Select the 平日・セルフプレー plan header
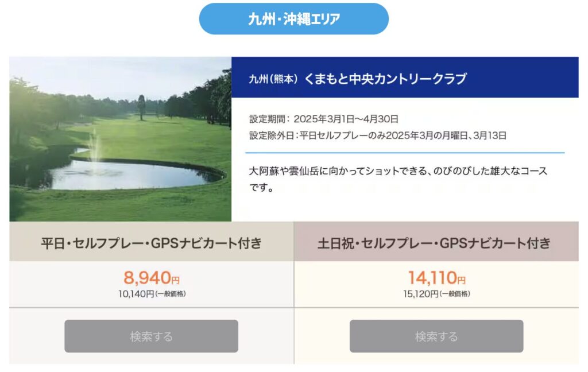 click(x=152, y=243)
